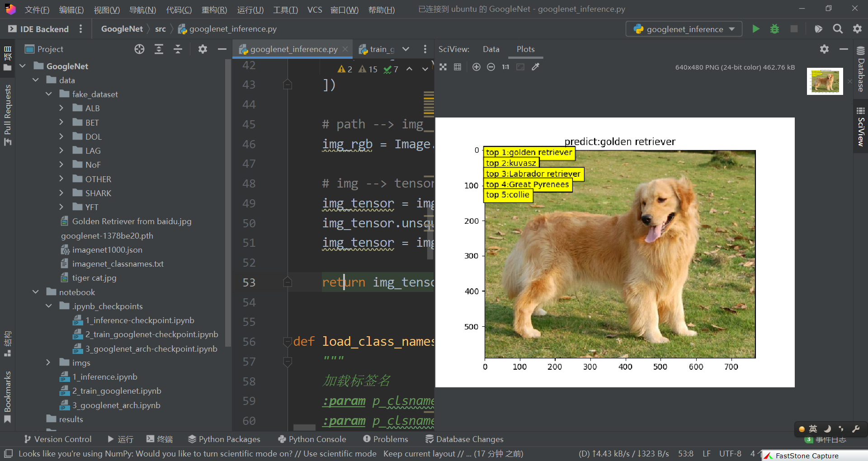Collapse all in Project tree
This screenshot has width=868, height=461.
(178, 49)
